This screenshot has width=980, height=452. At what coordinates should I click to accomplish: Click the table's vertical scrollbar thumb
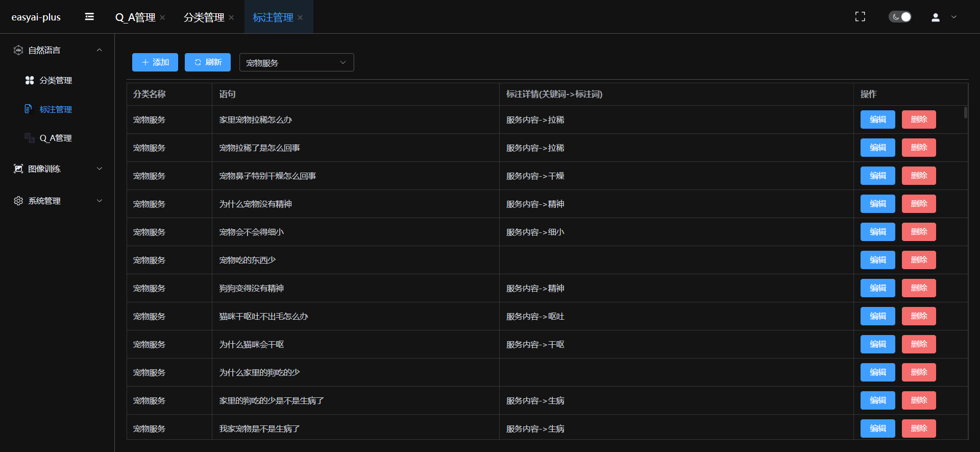coord(966,112)
